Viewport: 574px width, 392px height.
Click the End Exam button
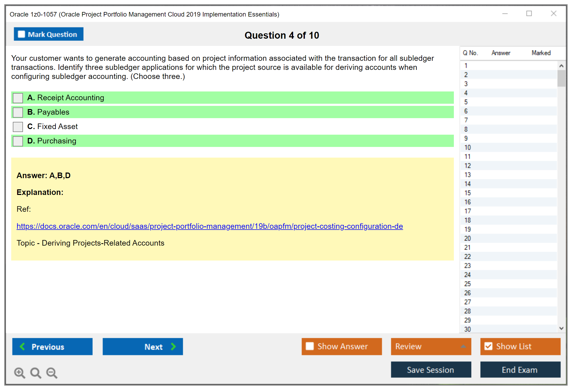[520, 370]
